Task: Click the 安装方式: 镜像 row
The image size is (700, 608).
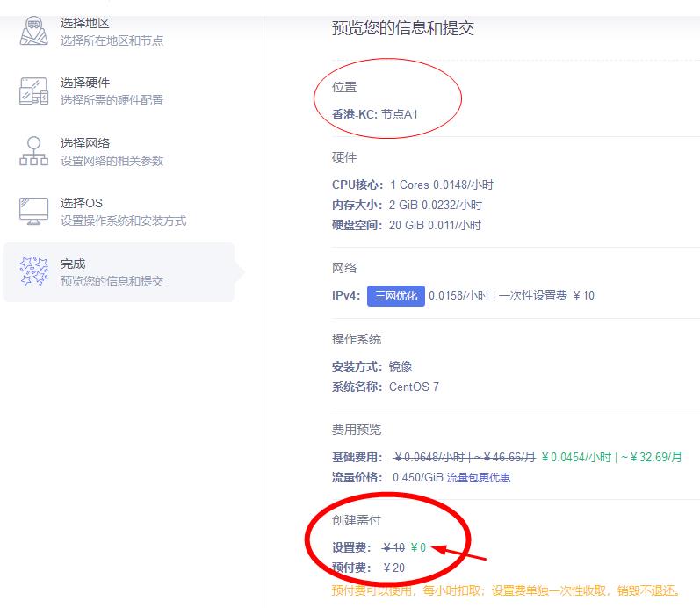Action: [x=372, y=366]
